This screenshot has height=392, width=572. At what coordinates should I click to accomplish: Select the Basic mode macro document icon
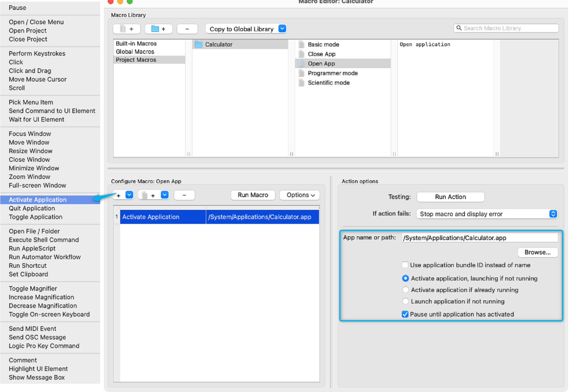coord(301,44)
